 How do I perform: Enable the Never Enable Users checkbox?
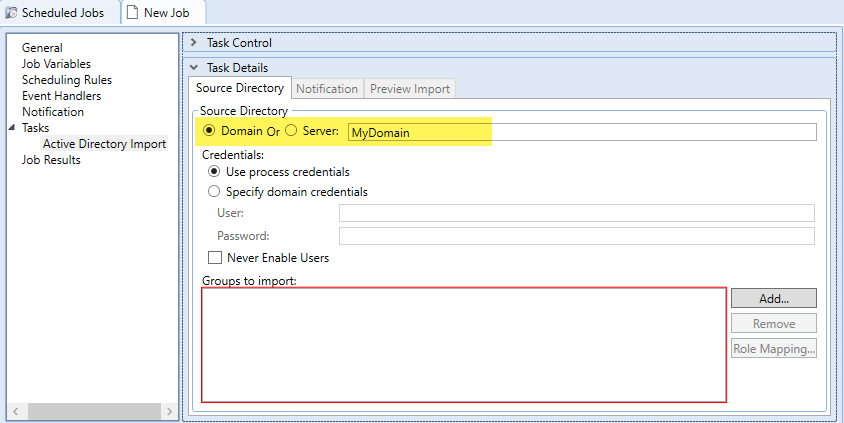[215, 258]
